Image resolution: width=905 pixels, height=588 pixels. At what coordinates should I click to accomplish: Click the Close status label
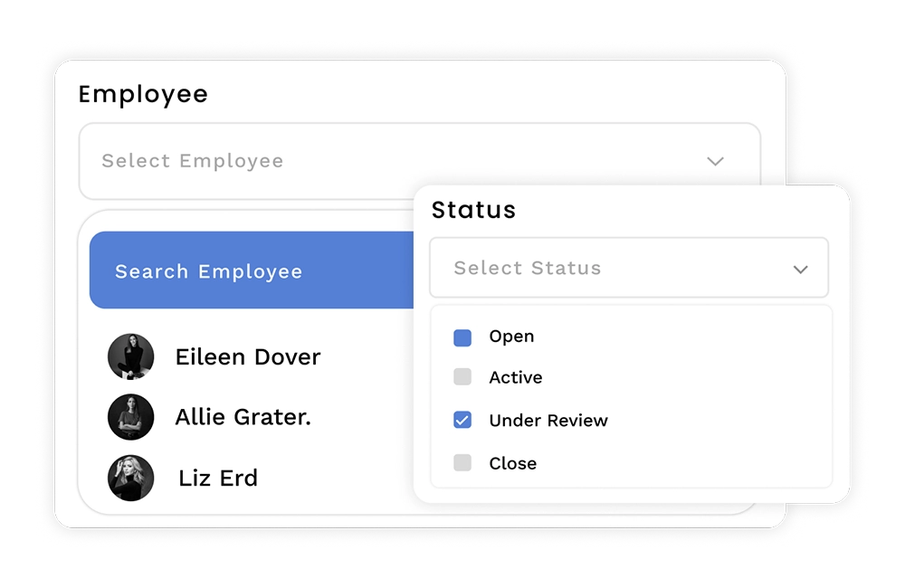click(512, 463)
